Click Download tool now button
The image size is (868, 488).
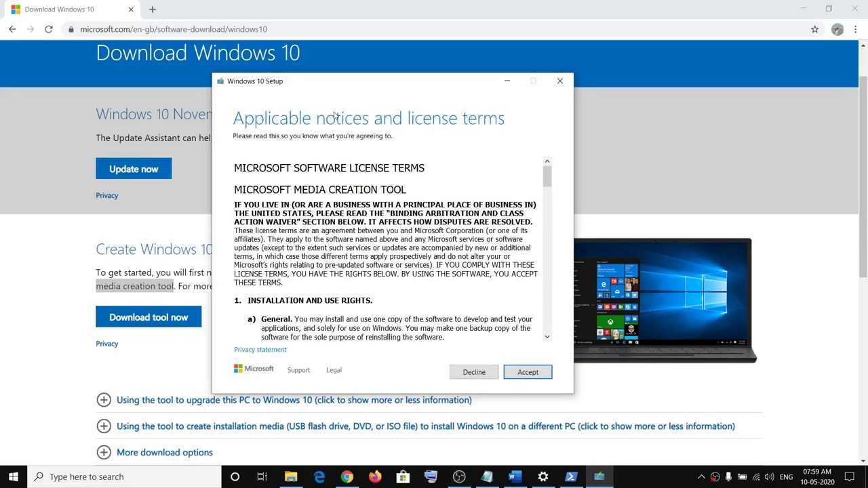(x=149, y=317)
